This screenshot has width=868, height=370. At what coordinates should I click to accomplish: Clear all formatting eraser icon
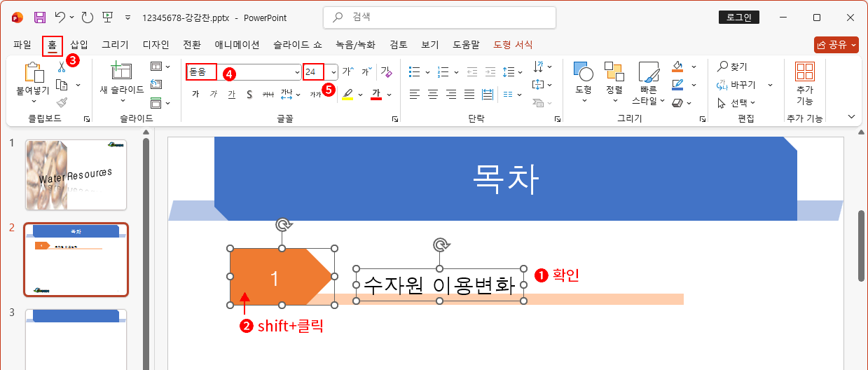[386, 71]
